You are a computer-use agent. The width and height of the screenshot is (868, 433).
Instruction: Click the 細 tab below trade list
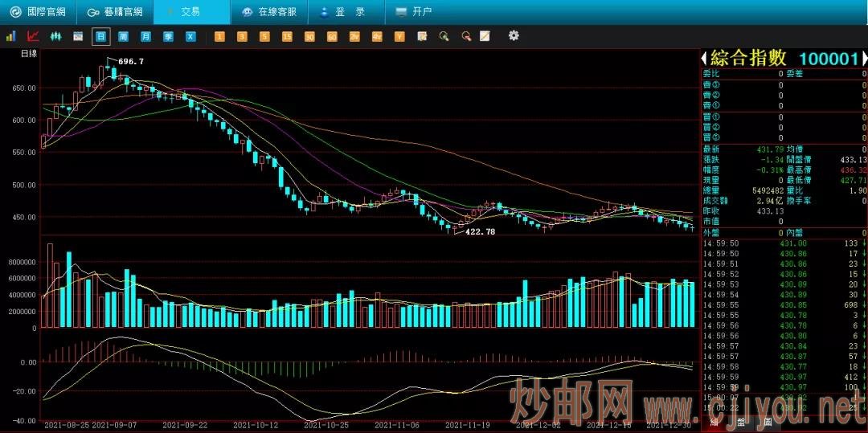coord(714,424)
